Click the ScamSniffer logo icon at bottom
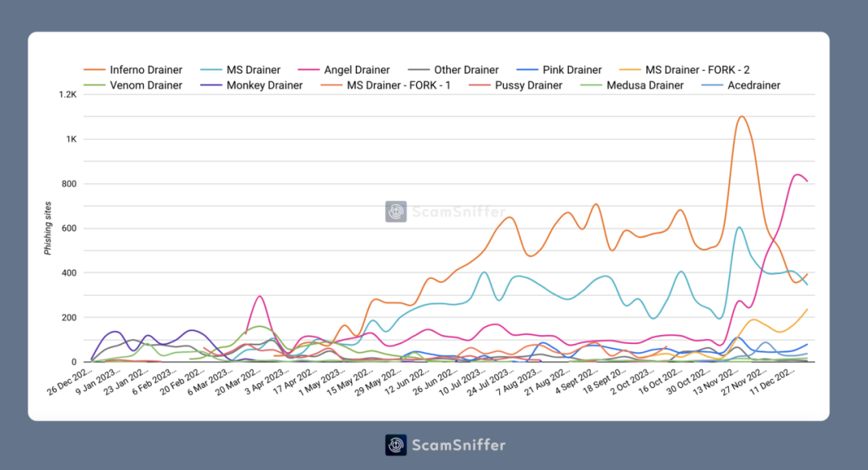The image size is (868, 470). (395, 445)
